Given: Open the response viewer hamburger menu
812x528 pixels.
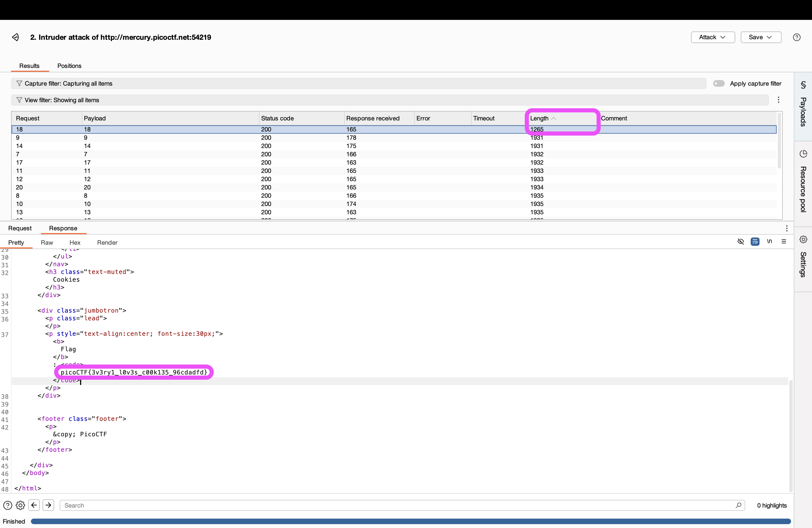Looking at the screenshot, I should coord(784,241).
